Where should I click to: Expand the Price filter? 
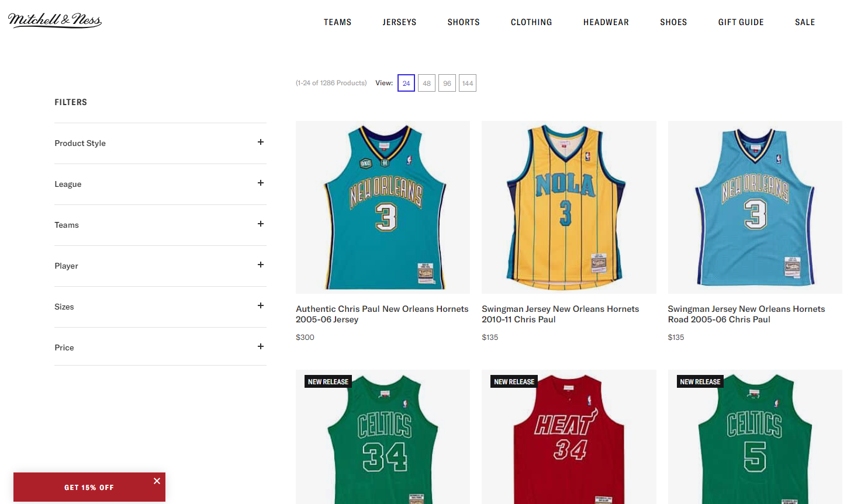tap(261, 347)
